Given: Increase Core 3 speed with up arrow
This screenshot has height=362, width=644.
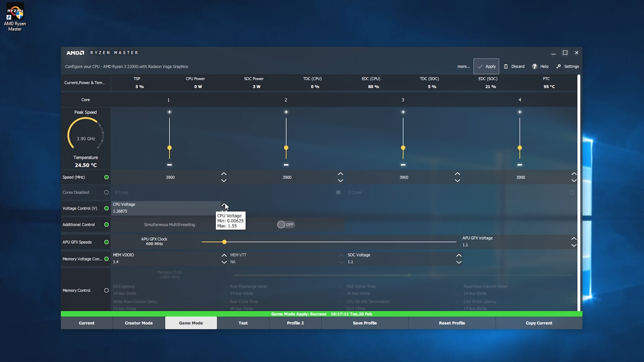Looking at the screenshot, I should click(x=457, y=174).
